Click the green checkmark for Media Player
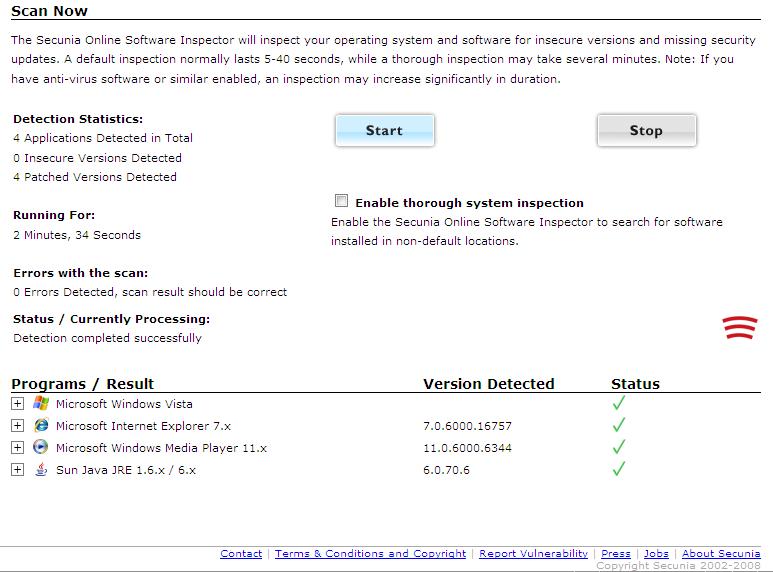The height and width of the screenshot is (572, 773). click(619, 446)
